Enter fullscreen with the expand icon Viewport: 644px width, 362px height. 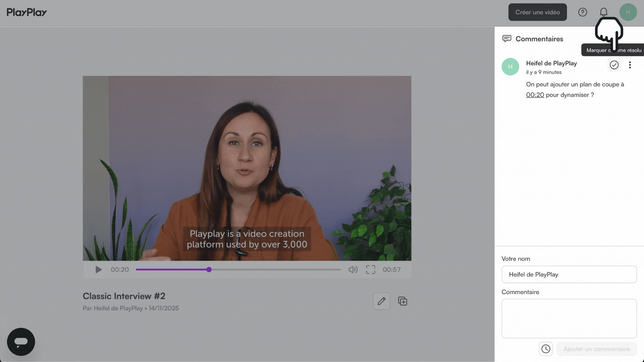(x=370, y=269)
